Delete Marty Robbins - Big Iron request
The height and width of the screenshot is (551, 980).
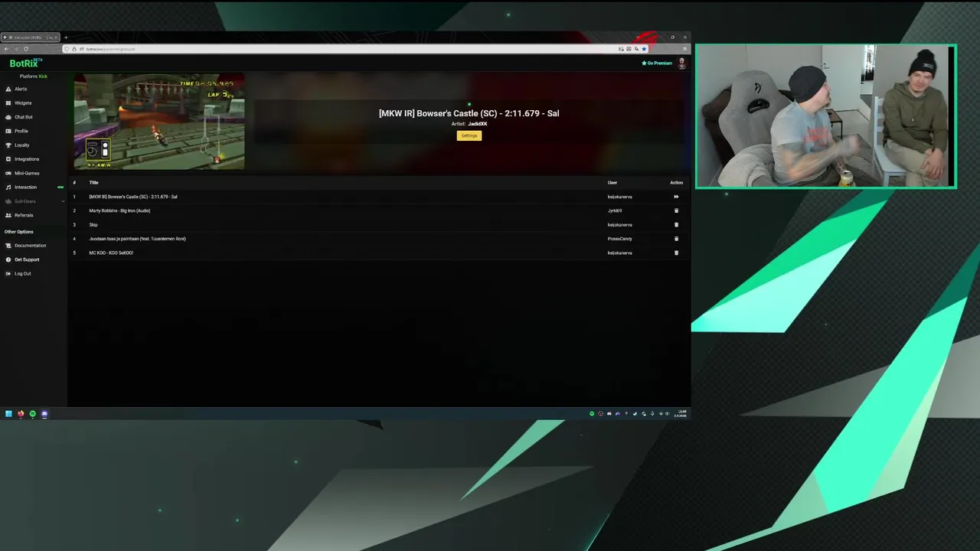pyautogui.click(x=676, y=210)
